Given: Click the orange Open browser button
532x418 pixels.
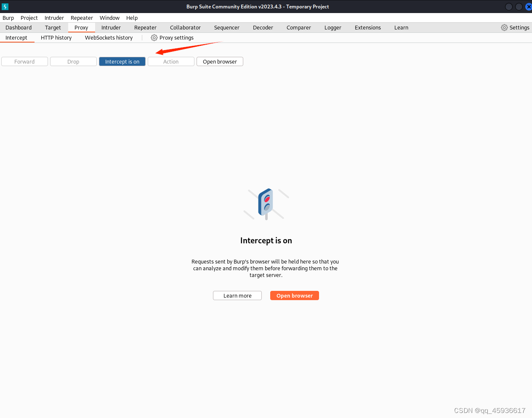Looking at the screenshot, I should (x=295, y=296).
